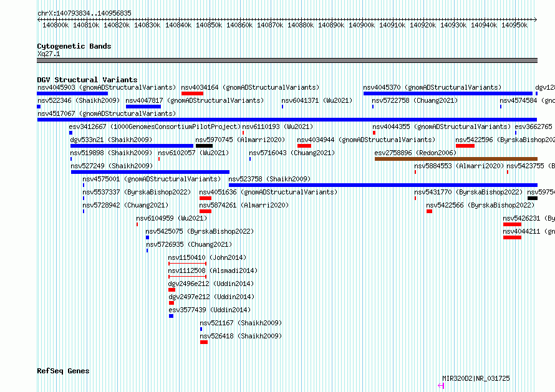This screenshot has width=555, height=392.
Task: Click the 140800k ruler tick label
Action: click(55, 25)
